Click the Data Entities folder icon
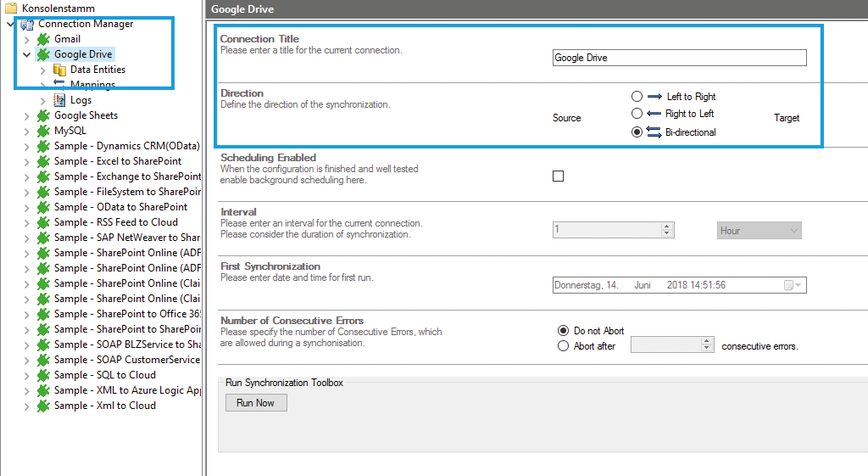868x476 pixels. pyautogui.click(x=59, y=70)
